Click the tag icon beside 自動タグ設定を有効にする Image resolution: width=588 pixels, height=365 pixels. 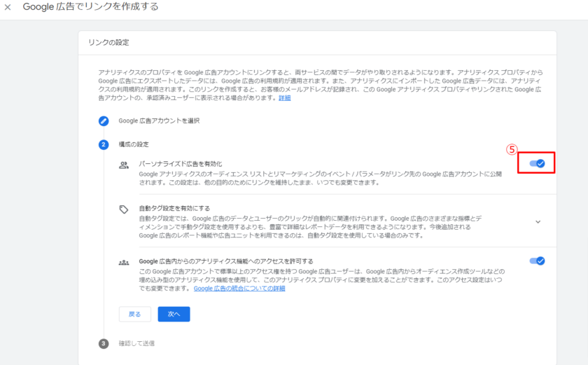coord(124,209)
